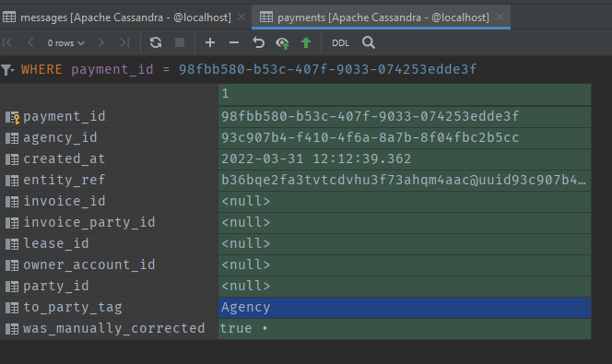Switch to the messages tab
The width and height of the screenshot is (612, 364).
(x=125, y=18)
